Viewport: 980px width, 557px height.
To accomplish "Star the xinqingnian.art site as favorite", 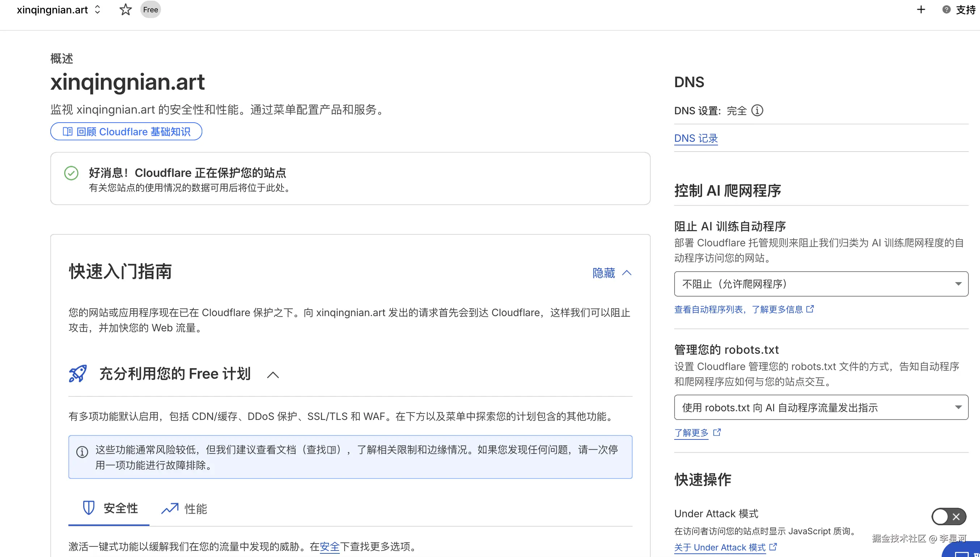I will 126,9.
